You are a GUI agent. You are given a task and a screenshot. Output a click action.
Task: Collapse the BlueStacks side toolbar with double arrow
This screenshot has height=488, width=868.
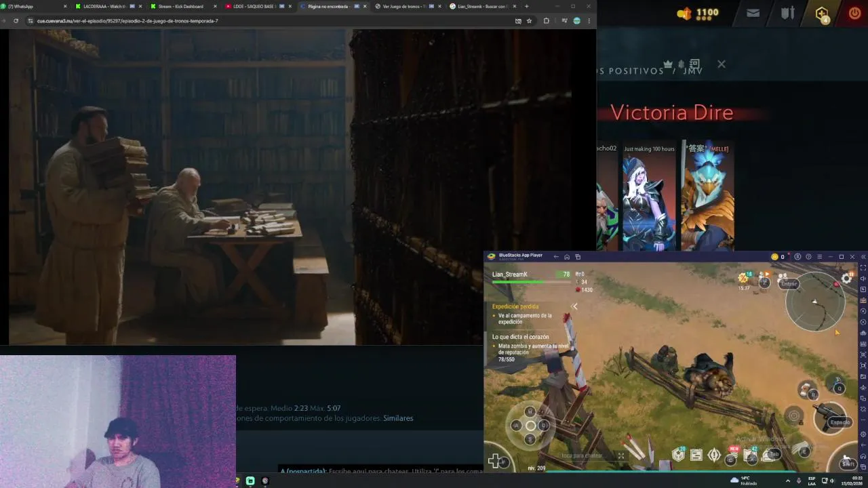point(863,257)
